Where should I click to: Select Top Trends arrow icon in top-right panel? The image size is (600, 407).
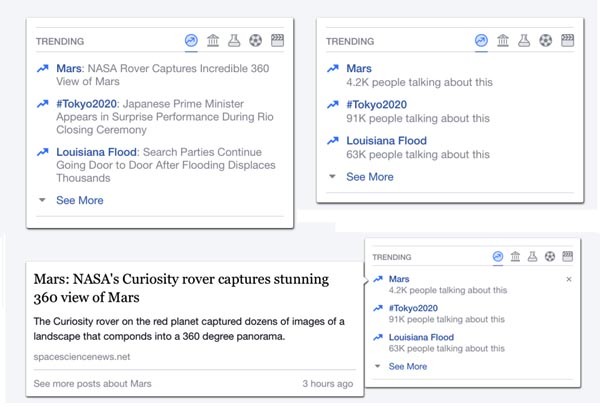tap(481, 41)
